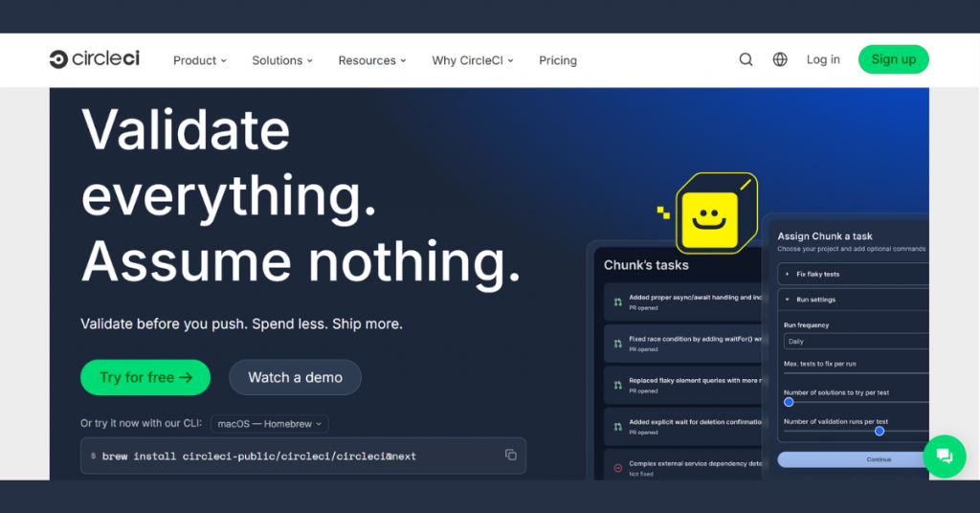980x513 pixels.
Task: Click the solutions-per-test slider handle
Action: (x=789, y=402)
